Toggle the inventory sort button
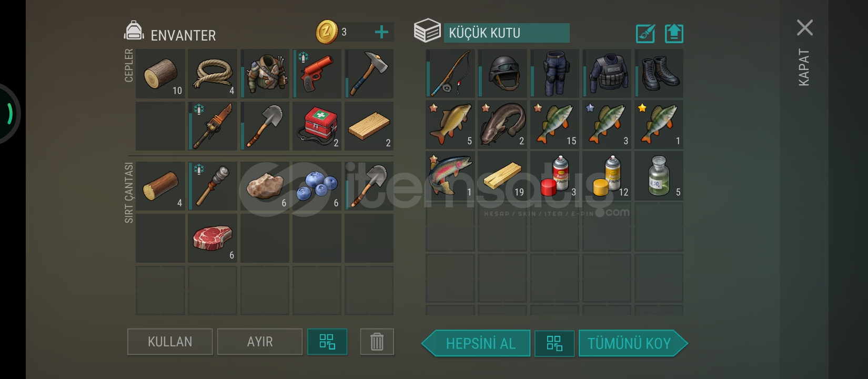The height and width of the screenshot is (379, 868). (327, 342)
